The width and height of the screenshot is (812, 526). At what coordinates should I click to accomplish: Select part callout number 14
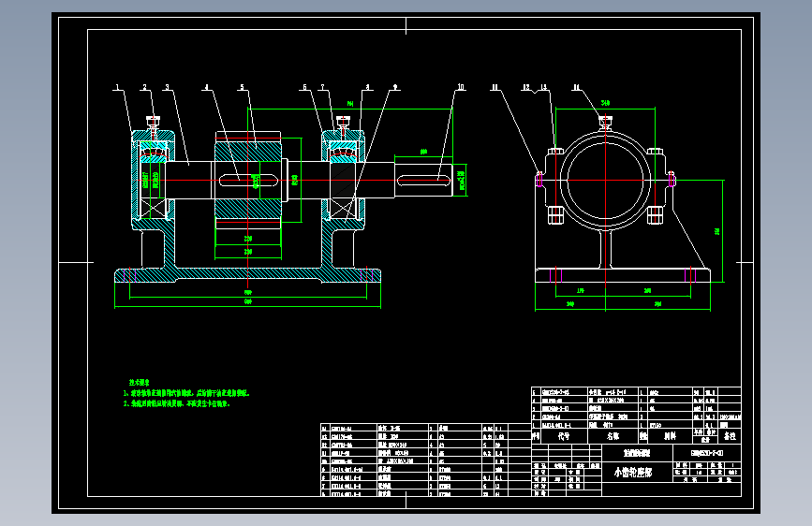tap(576, 87)
